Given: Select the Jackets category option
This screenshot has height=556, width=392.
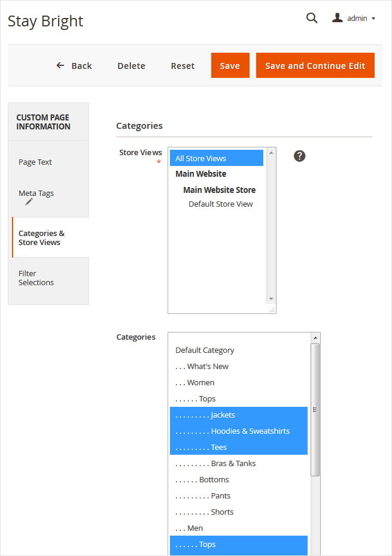Looking at the screenshot, I should pyautogui.click(x=223, y=415).
